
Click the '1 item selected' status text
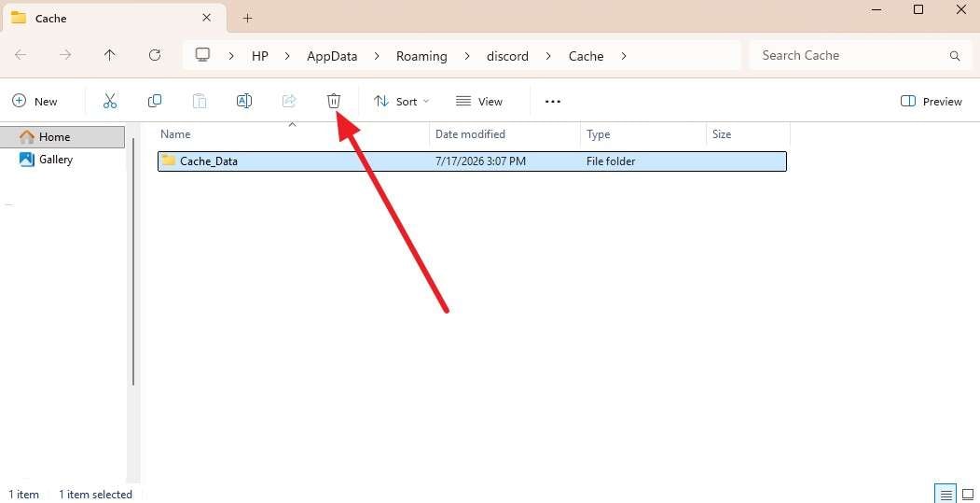[96, 495]
